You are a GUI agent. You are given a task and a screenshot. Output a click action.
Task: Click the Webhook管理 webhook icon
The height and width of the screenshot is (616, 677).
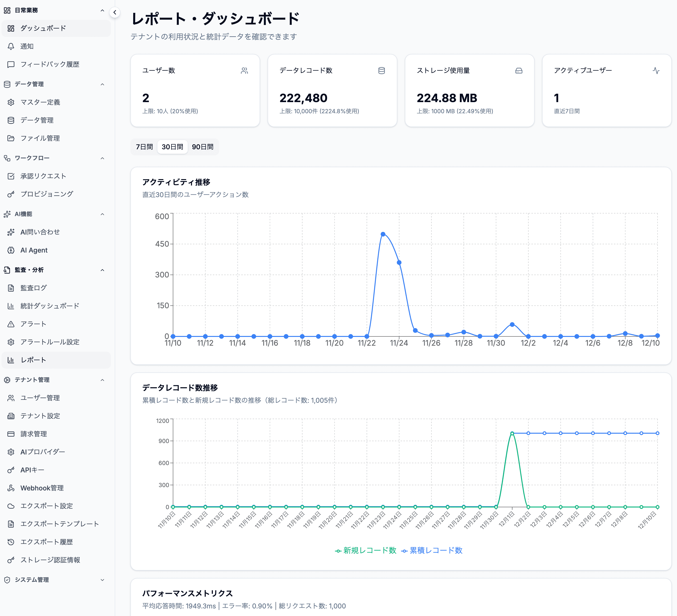[11, 488]
